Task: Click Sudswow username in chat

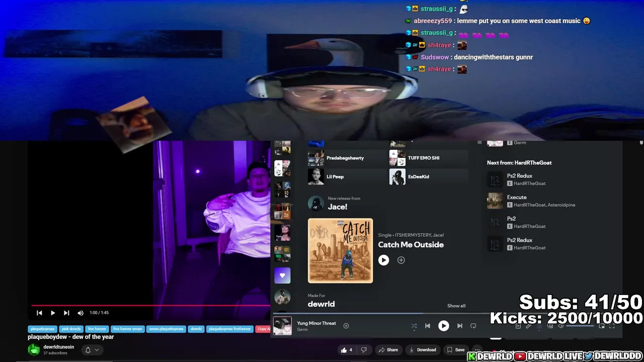Action: (x=435, y=57)
